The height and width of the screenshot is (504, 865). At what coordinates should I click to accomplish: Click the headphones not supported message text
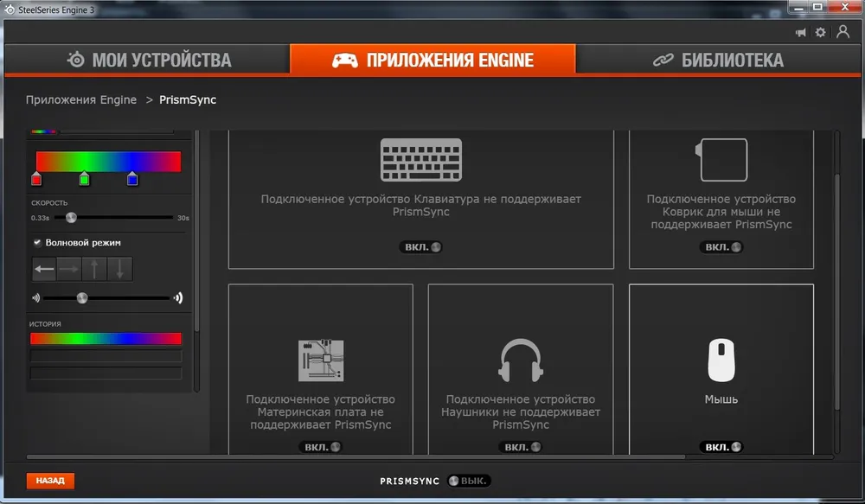pos(521,411)
